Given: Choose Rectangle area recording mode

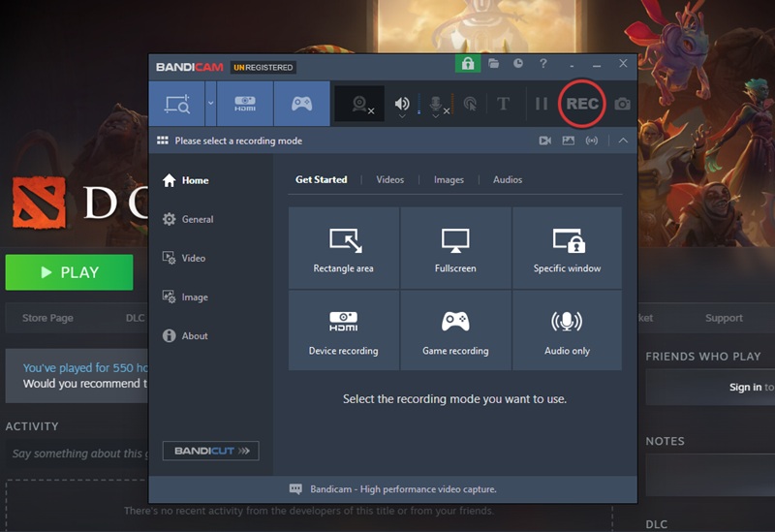Looking at the screenshot, I should pos(344,248).
